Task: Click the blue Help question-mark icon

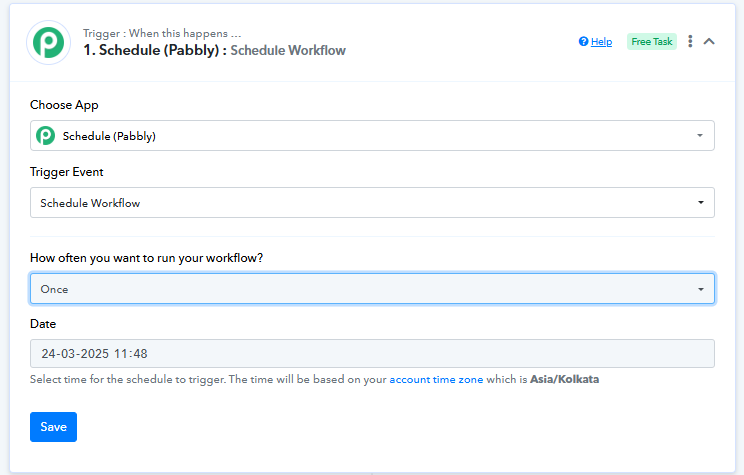Action: pyautogui.click(x=583, y=41)
